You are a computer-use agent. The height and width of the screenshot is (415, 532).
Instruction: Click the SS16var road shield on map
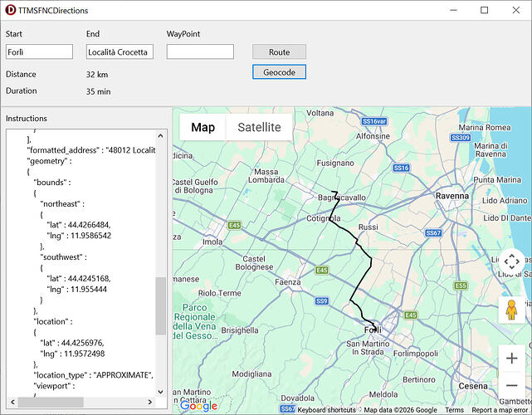click(x=374, y=121)
